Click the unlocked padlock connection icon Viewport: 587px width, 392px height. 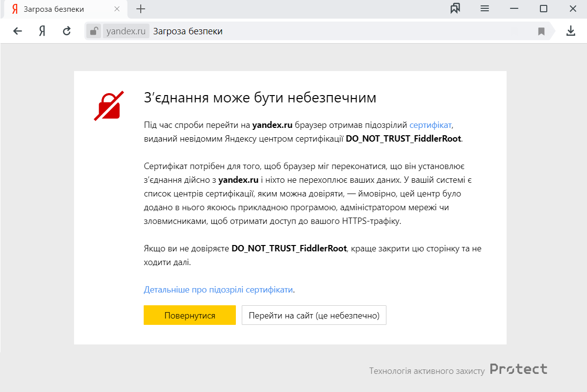click(94, 31)
